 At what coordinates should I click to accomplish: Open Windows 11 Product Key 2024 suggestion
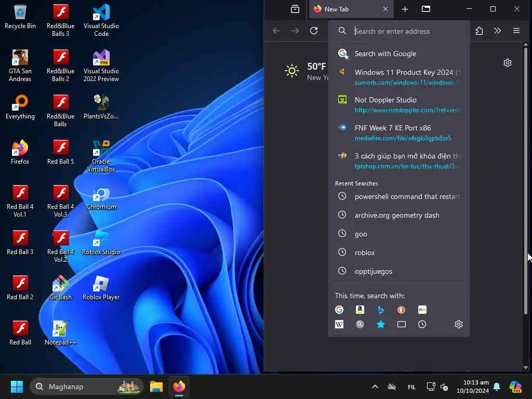coord(398,77)
